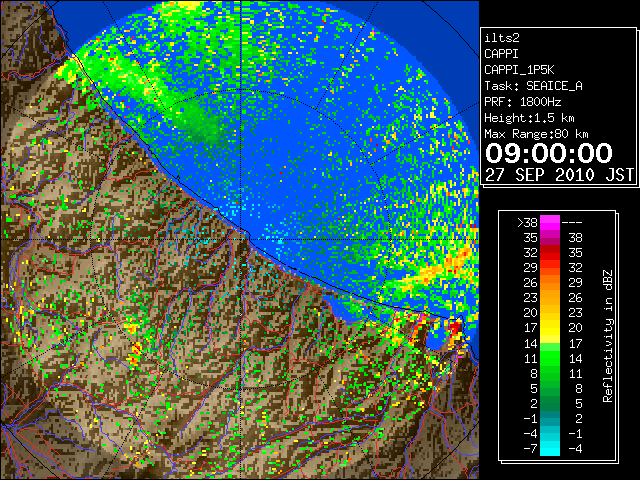Viewport: 640px width, 480px height.
Task: Click the '27 SEP 2010 JST' date
Action: (559, 175)
